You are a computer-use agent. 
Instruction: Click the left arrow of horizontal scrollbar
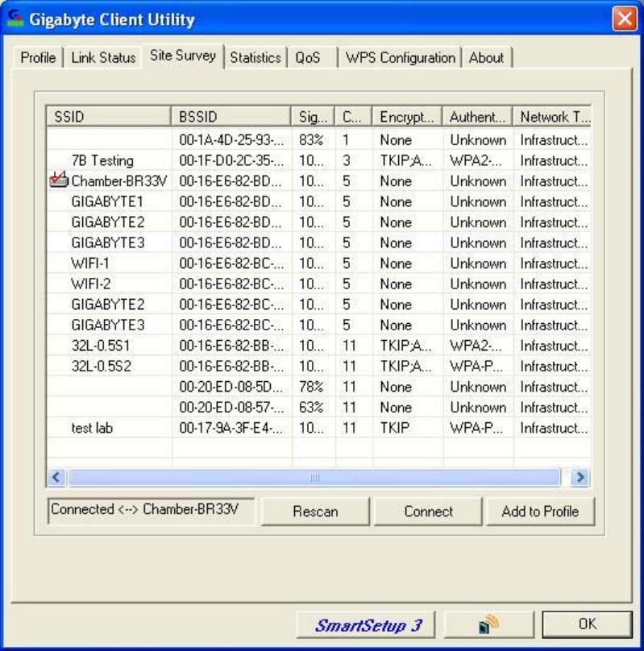pyautogui.click(x=56, y=478)
